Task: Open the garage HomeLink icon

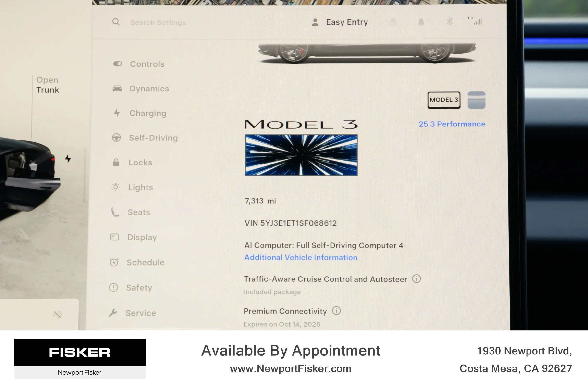Action: tap(393, 22)
